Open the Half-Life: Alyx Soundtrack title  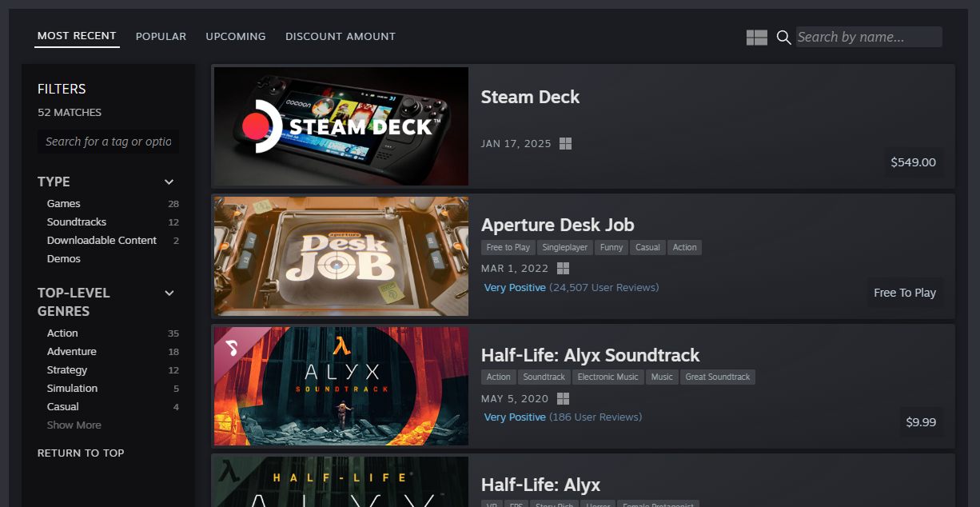[x=590, y=355]
